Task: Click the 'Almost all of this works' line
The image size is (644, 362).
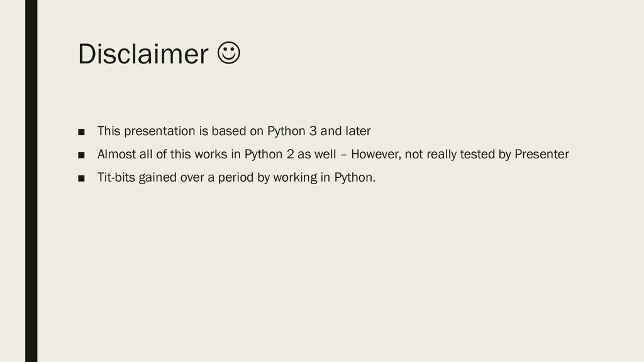Action: (x=333, y=155)
